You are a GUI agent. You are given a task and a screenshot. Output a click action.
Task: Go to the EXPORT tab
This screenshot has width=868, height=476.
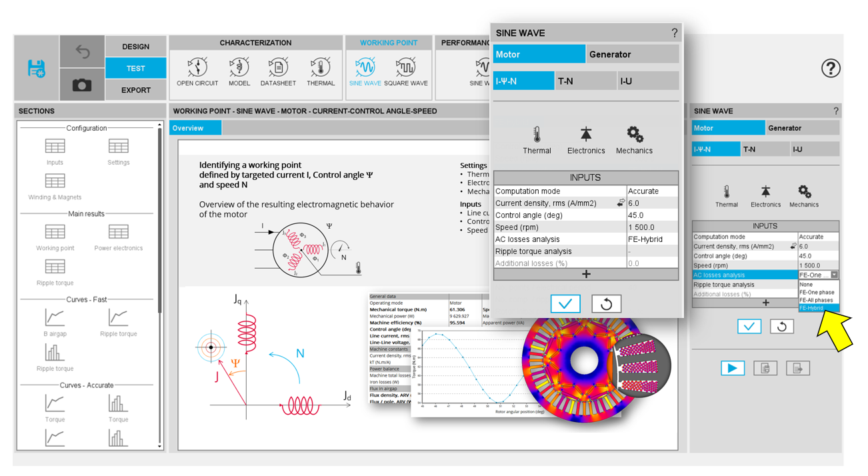136,90
